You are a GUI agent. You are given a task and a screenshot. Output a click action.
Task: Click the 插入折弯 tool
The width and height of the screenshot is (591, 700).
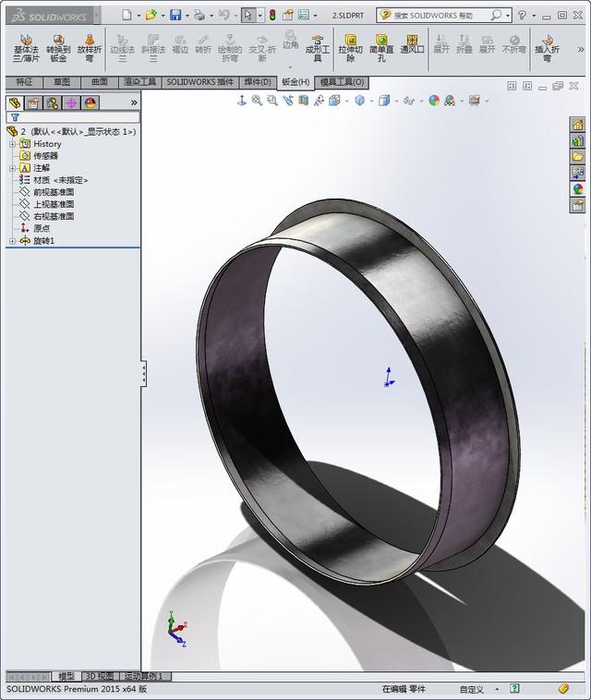click(547, 48)
